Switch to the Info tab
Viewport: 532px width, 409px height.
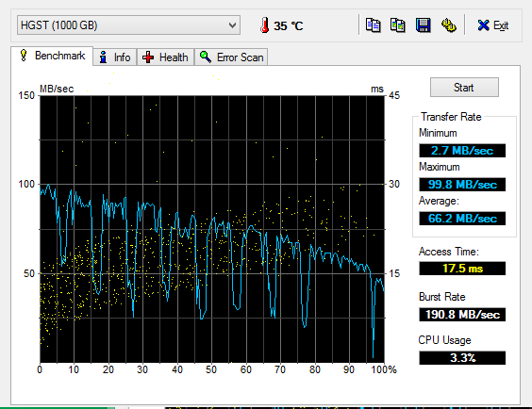pos(115,57)
